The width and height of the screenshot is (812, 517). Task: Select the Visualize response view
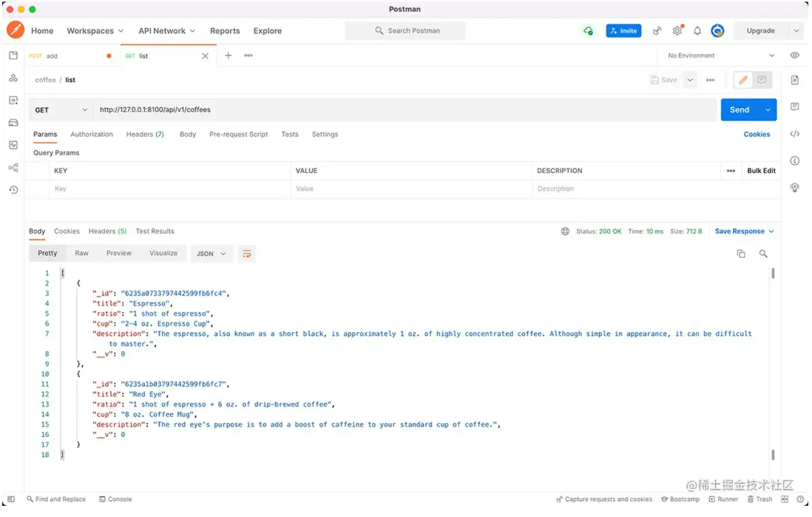[x=164, y=254]
